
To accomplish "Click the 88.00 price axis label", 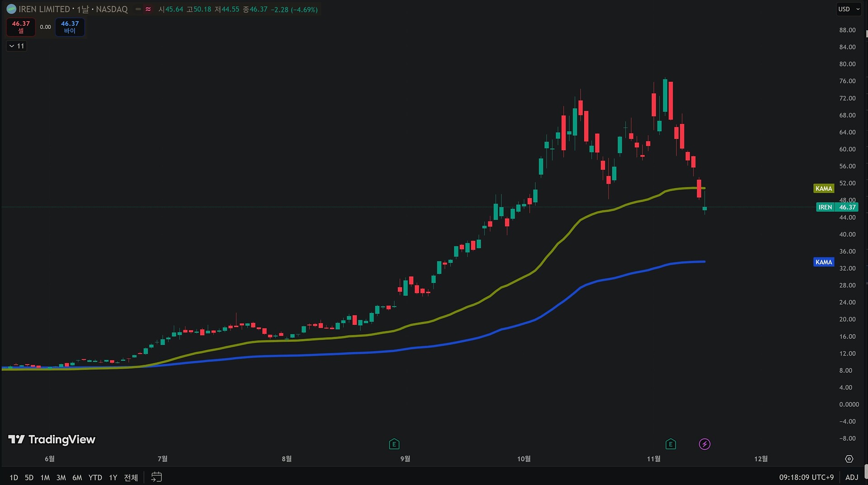I will tap(847, 30).
